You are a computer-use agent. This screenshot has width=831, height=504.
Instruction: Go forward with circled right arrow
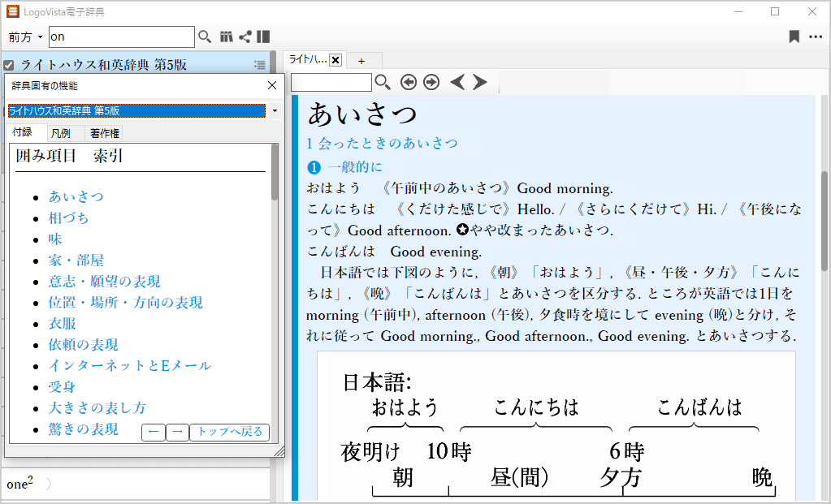click(x=431, y=82)
